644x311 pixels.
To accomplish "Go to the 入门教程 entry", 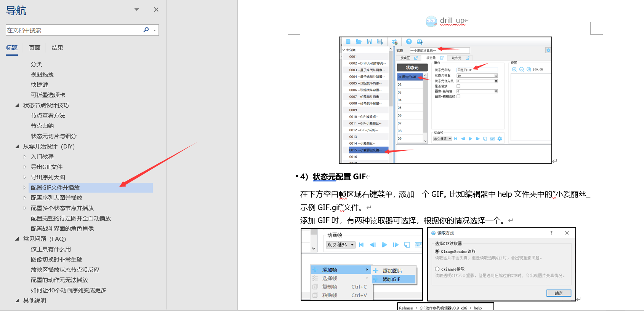I will (42, 157).
